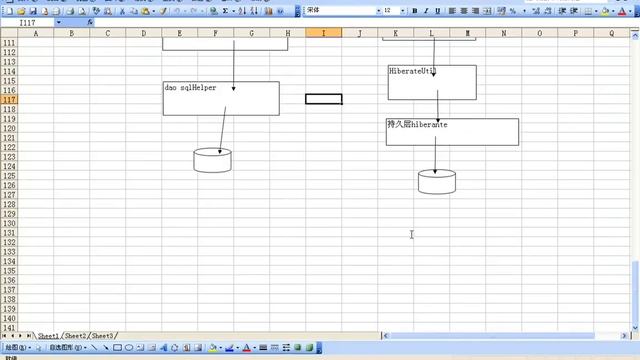Switch to the Sheet3 tab
This screenshot has width=640, height=360.
coord(102,336)
